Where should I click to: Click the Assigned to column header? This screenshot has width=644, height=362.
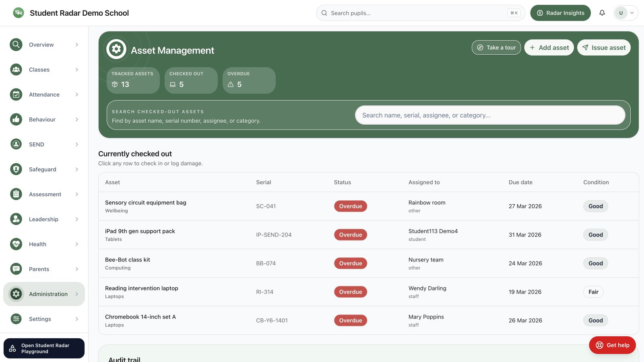(424, 182)
